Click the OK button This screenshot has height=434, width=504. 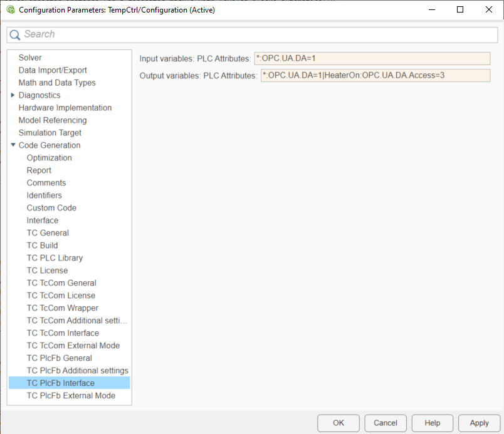338,423
